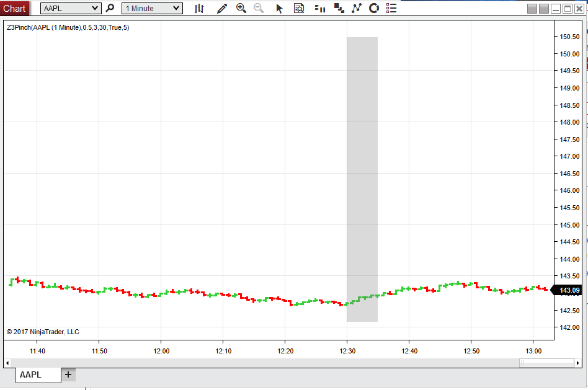Click the 145.00 price axis label
This screenshot has height=390, width=588.
(x=569, y=225)
